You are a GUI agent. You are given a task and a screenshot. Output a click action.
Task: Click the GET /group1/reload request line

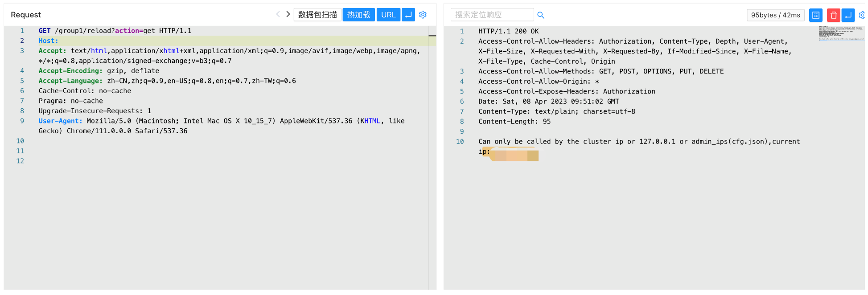pos(115,31)
